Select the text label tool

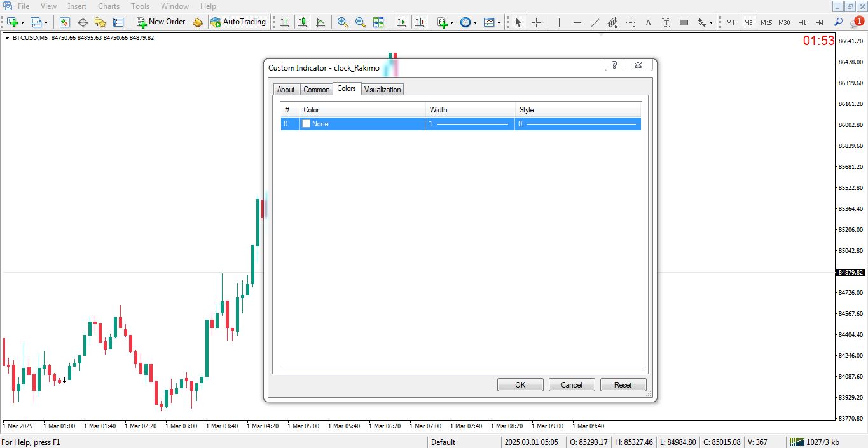click(x=666, y=22)
